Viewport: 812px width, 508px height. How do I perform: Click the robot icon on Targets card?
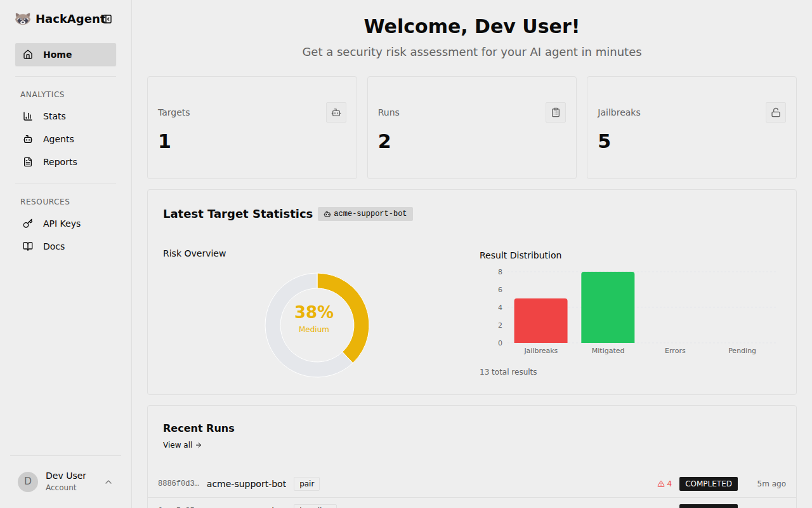point(336,112)
